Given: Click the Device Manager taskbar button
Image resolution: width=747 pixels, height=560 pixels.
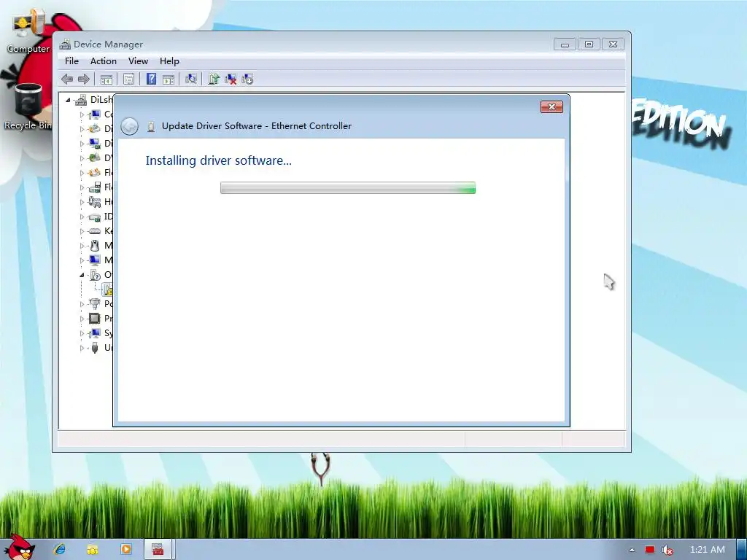Looking at the screenshot, I should pyautogui.click(x=158, y=549).
